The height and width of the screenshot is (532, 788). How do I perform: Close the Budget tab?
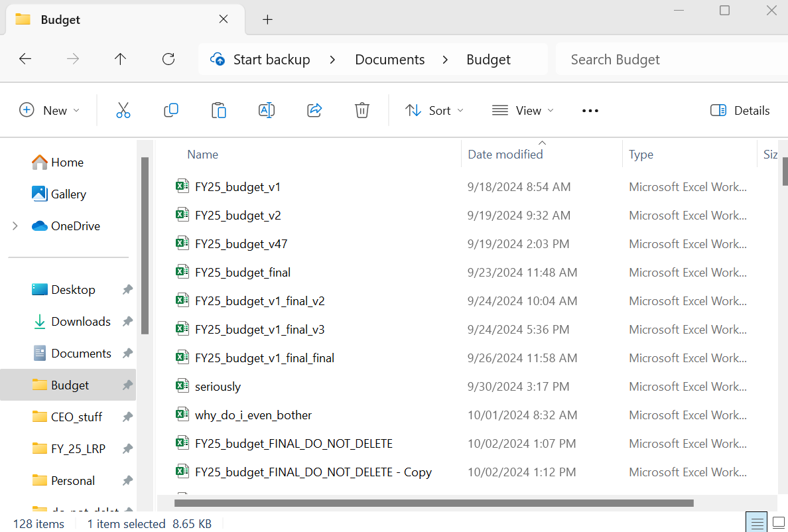click(224, 19)
